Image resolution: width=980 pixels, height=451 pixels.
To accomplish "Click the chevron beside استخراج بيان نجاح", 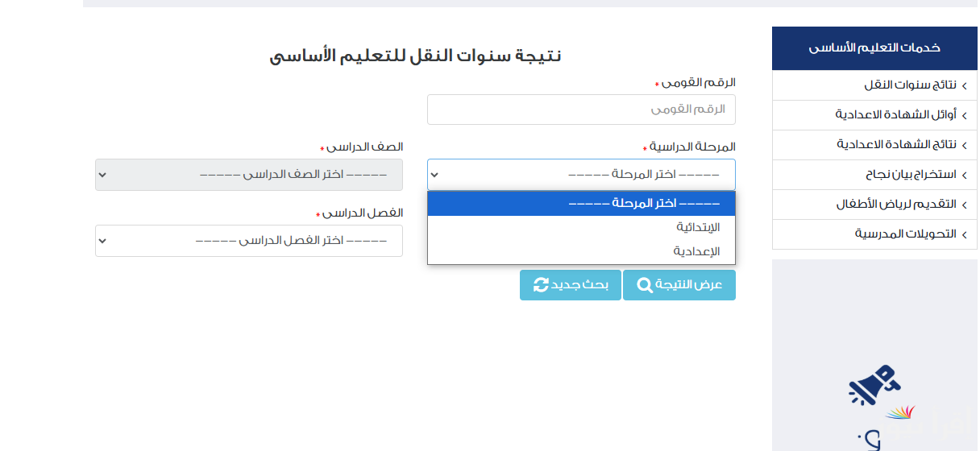I will [x=964, y=175].
